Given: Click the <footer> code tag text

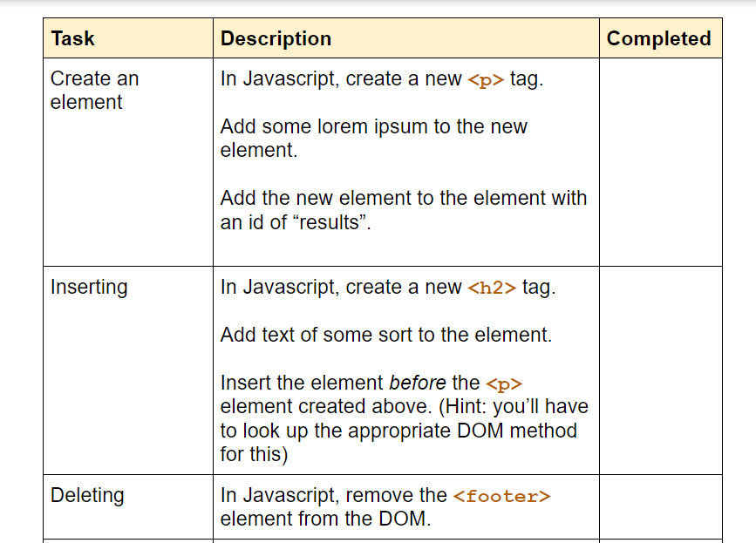Looking at the screenshot, I should pos(502,496).
